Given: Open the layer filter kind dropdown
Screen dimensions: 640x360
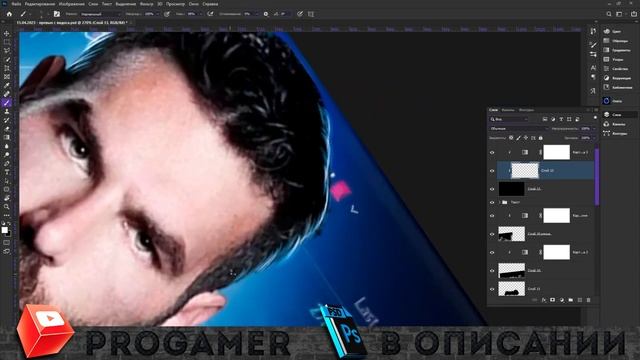Looking at the screenshot, I should click(x=509, y=119).
